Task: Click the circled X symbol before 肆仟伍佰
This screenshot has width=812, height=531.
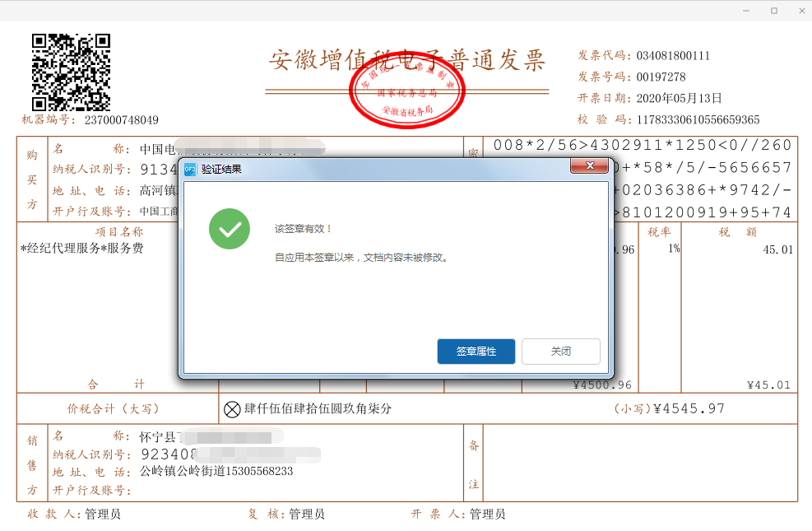Action: click(232, 409)
